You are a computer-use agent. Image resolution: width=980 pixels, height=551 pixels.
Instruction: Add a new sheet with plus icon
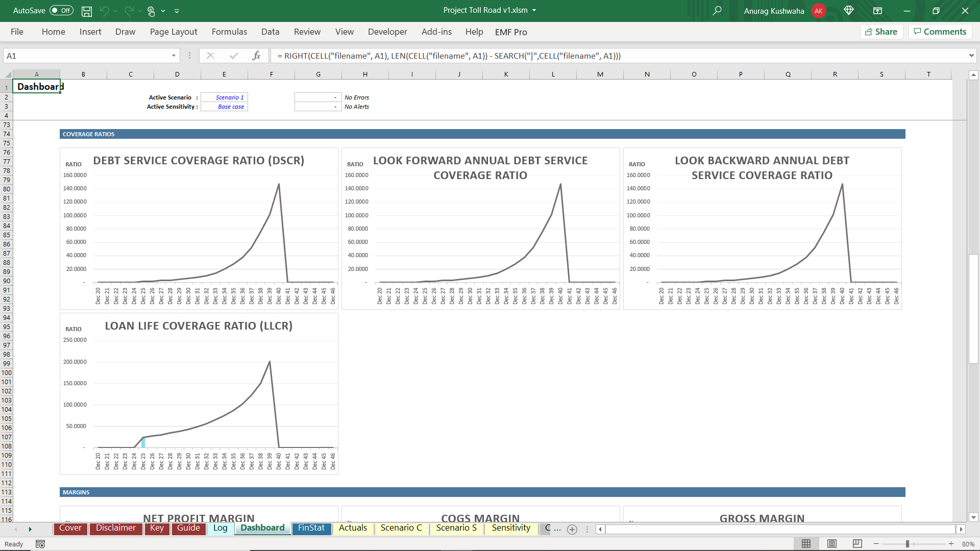pyautogui.click(x=572, y=529)
